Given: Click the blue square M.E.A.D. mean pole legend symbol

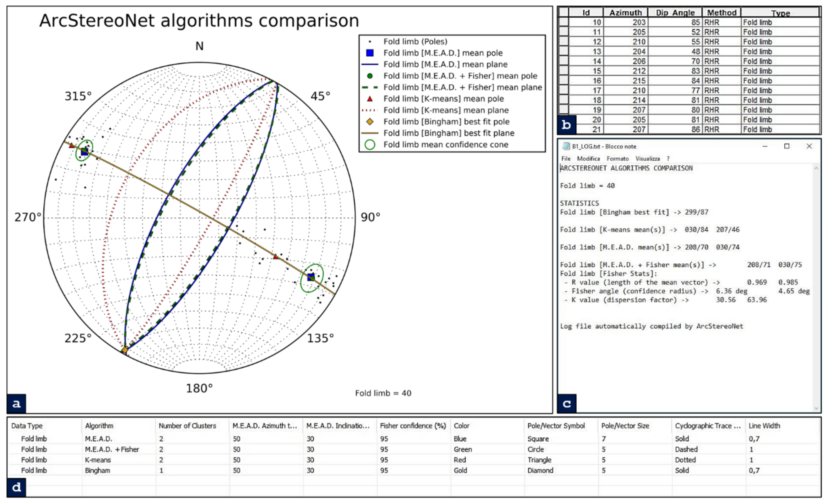Looking at the screenshot, I should (x=370, y=53).
